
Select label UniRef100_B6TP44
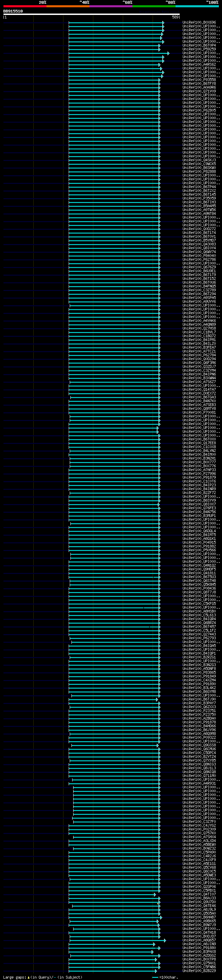point(199,187)
